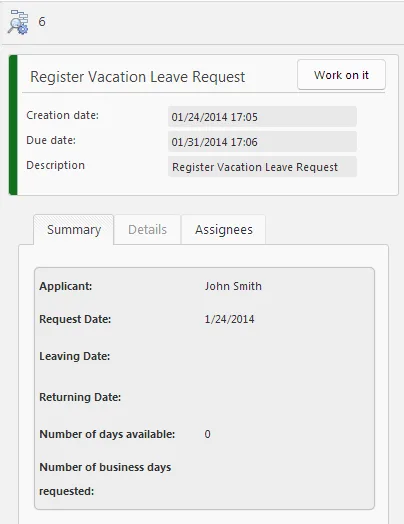Click the Leaving Date label

75,356
